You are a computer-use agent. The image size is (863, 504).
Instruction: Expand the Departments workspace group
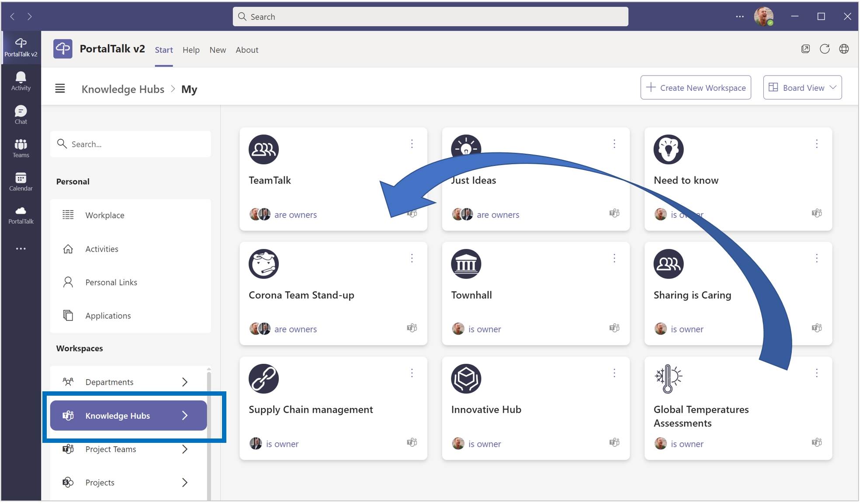(185, 382)
